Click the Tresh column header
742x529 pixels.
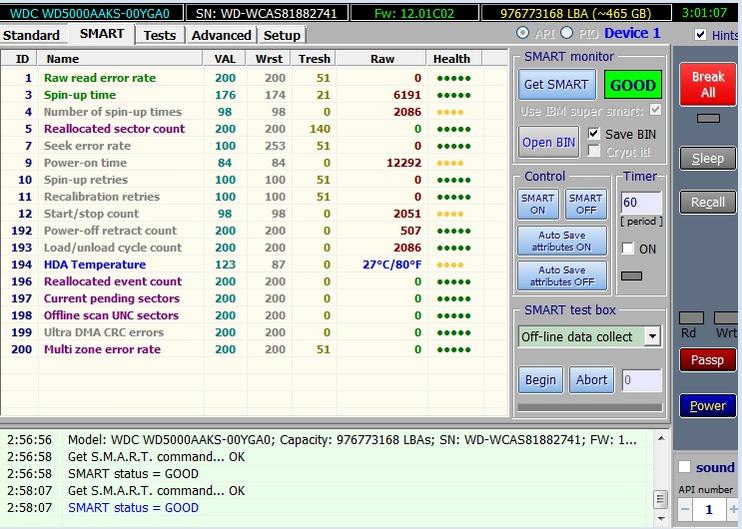pos(314,59)
